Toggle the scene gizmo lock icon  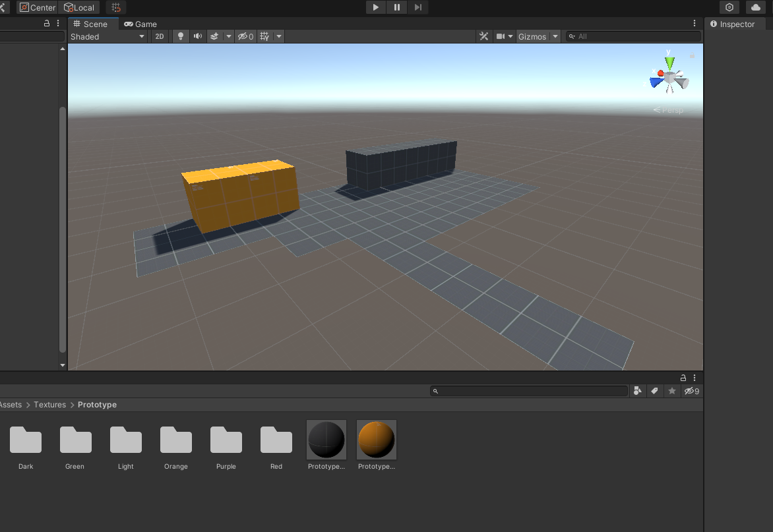pyautogui.click(x=692, y=55)
